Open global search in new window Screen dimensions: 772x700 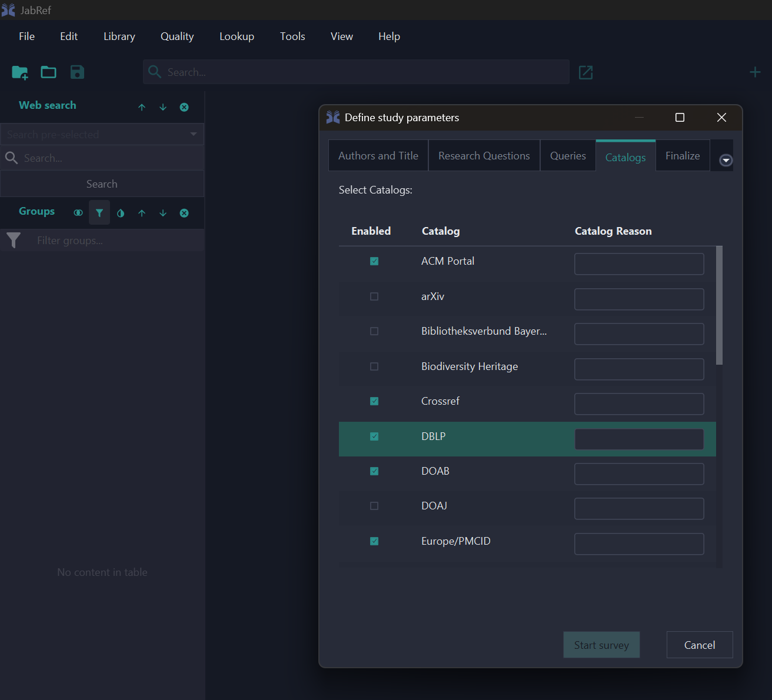click(585, 72)
